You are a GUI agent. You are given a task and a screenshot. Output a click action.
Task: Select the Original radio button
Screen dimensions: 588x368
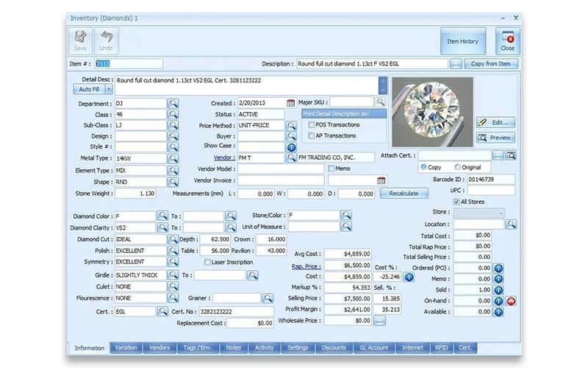(x=457, y=167)
